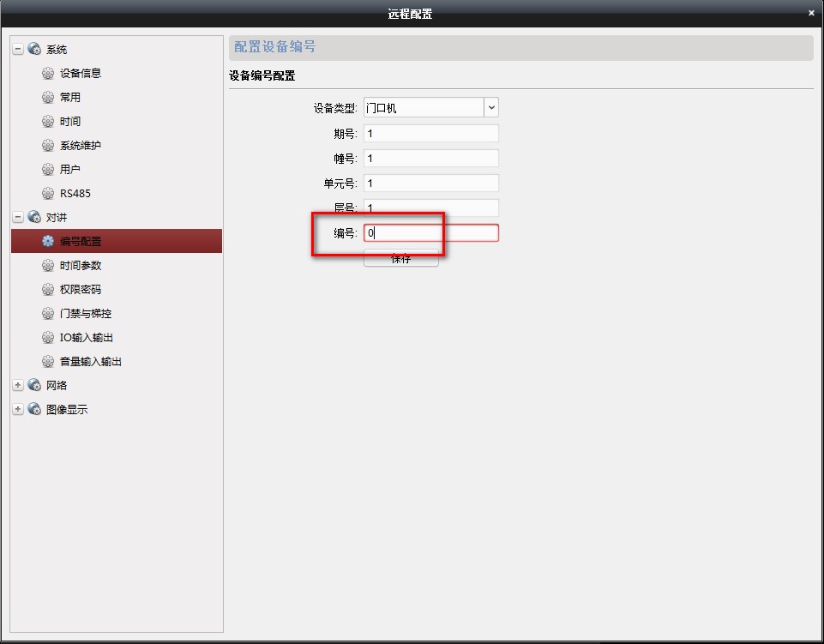Expand the 网络 tree node
This screenshot has width=824, height=644.
[18, 386]
